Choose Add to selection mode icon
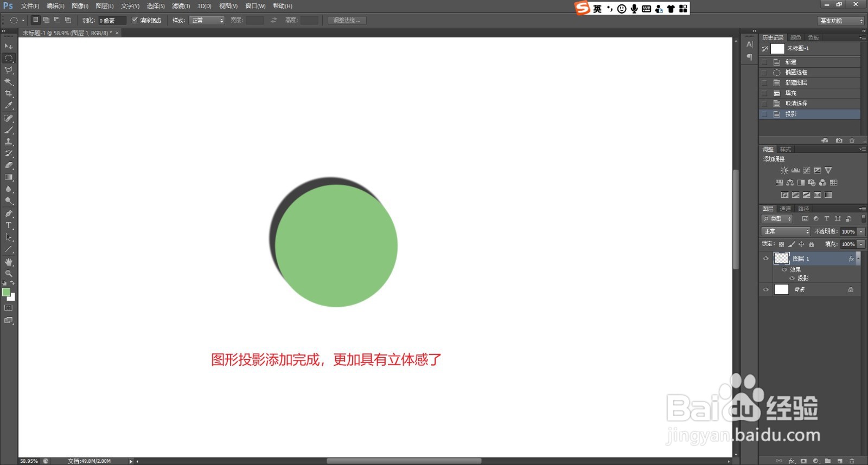 [47, 20]
